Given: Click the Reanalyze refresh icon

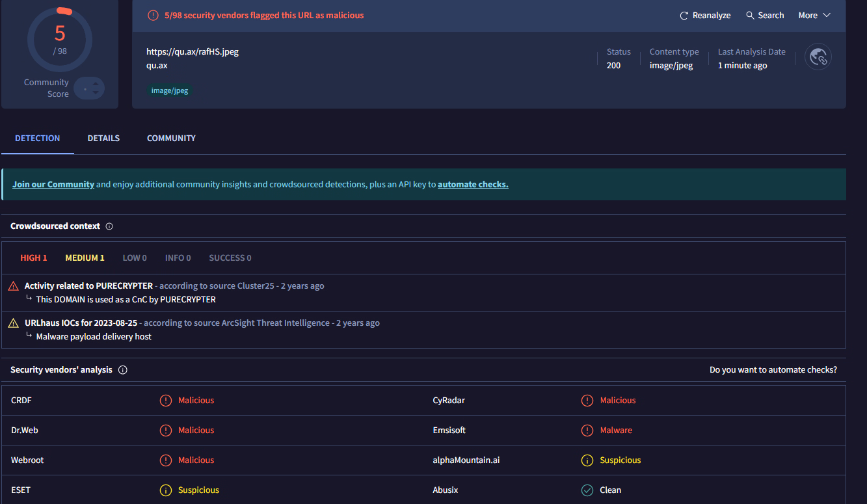Looking at the screenshot, I should 684,16.
